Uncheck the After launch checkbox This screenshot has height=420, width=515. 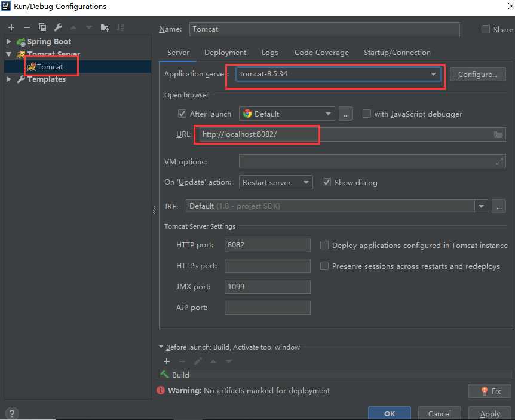pos(182,114)
